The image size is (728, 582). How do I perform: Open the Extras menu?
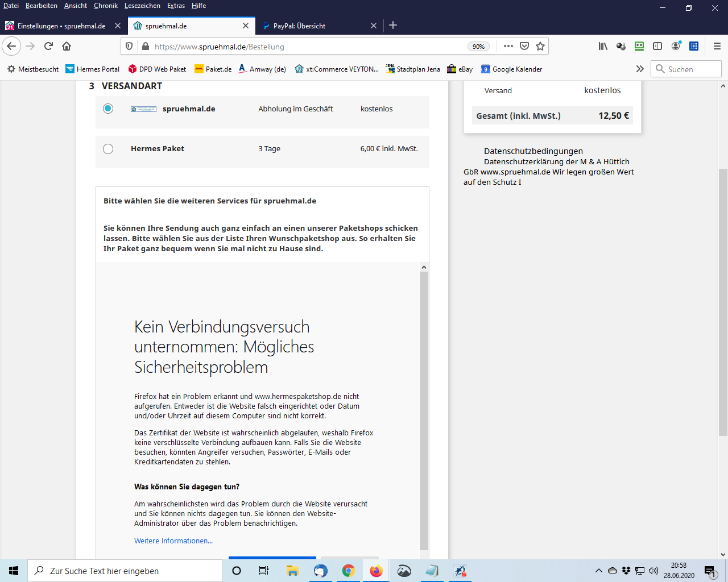coord(176,6)
